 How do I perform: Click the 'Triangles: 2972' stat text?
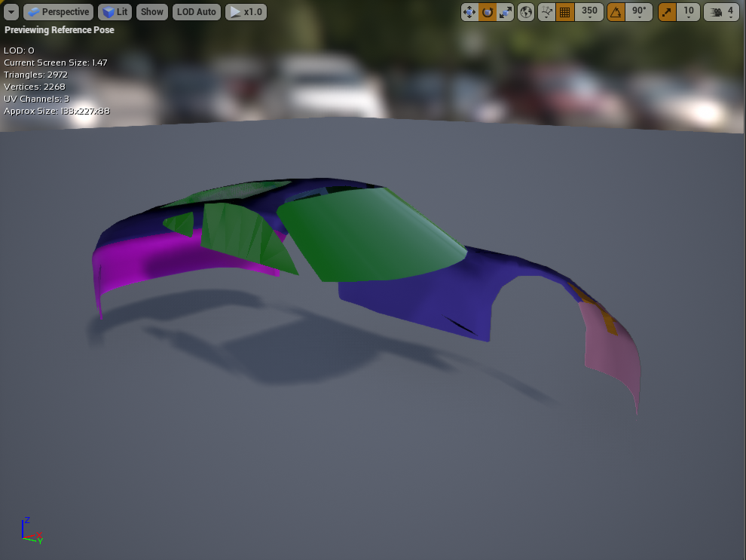pos(35,75)
